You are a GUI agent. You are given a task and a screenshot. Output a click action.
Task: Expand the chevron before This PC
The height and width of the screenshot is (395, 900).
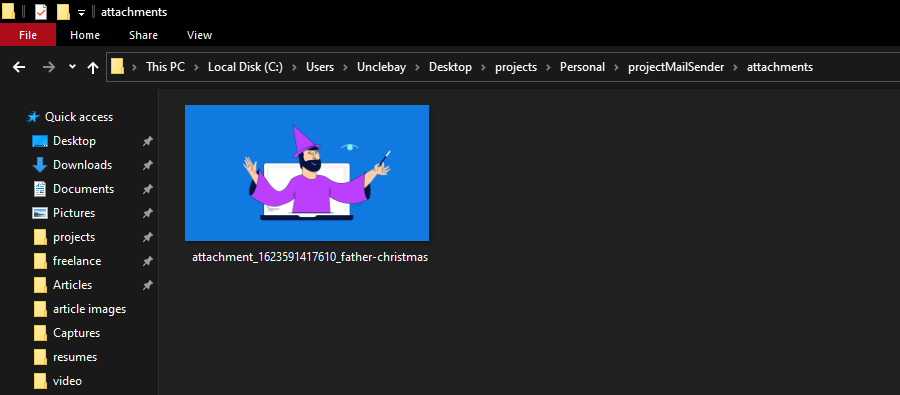coord(135,67)
